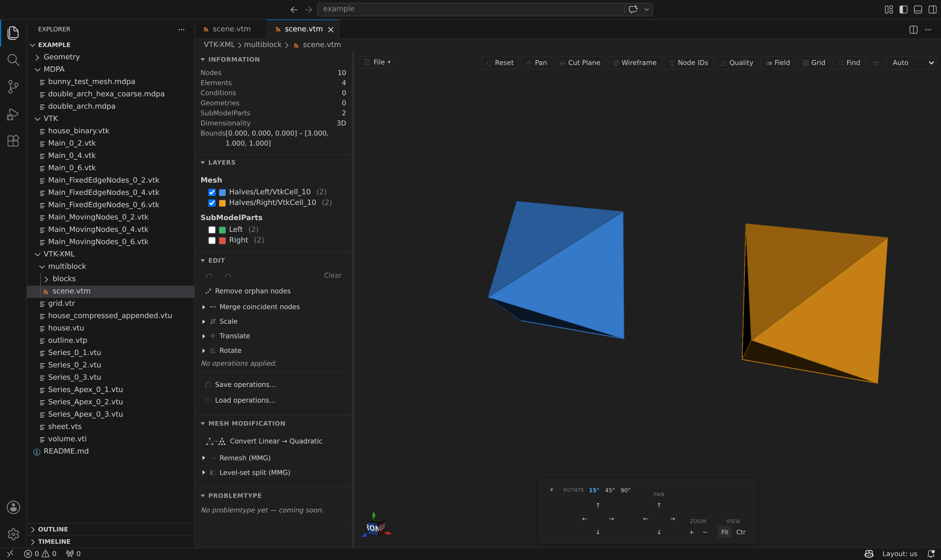Rotate the view down with the arrow
This screenshot has width=941, height=560.
pyautogui.click(x=598, y=532)
